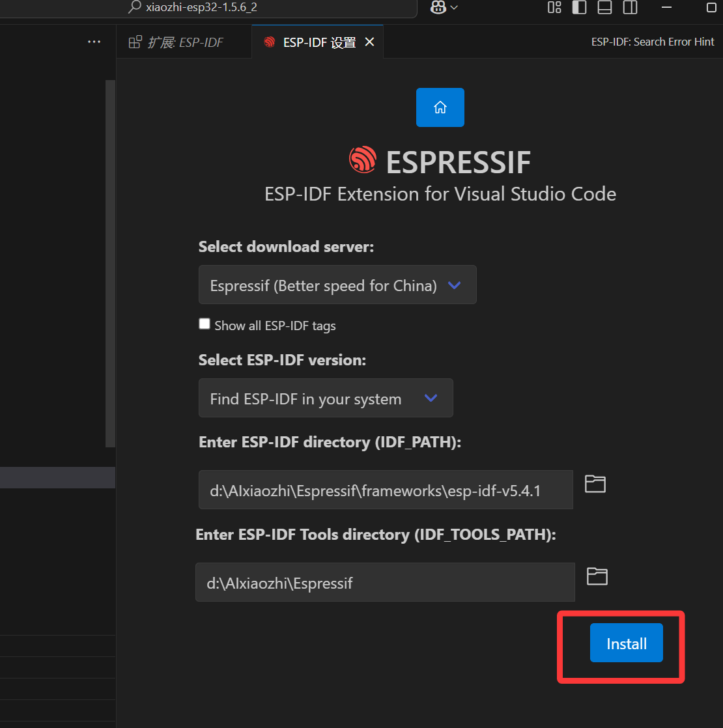The height and width of the screenshot is (728, 723).
Task: Open the download server dropdown
Action: coord(337,285)
